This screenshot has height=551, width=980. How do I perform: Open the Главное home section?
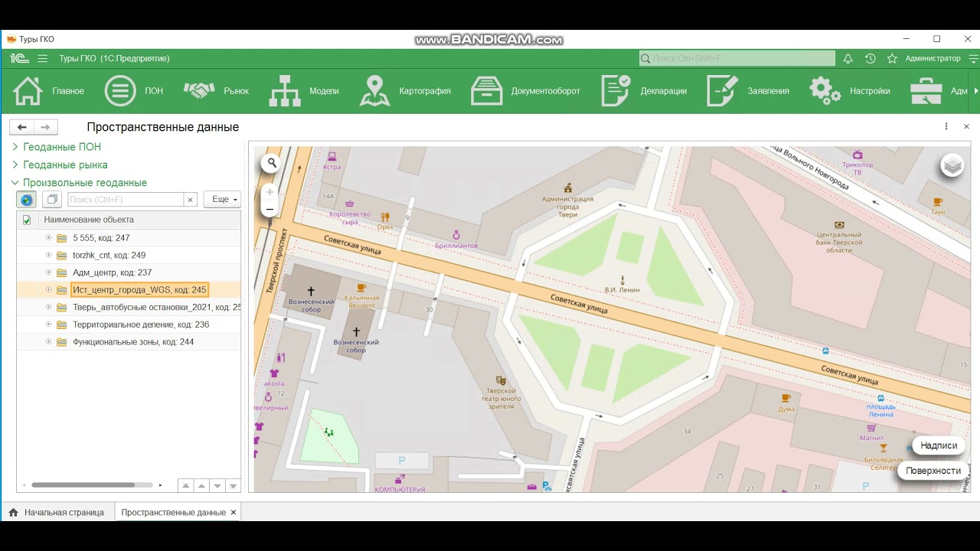tap(48, 91)
